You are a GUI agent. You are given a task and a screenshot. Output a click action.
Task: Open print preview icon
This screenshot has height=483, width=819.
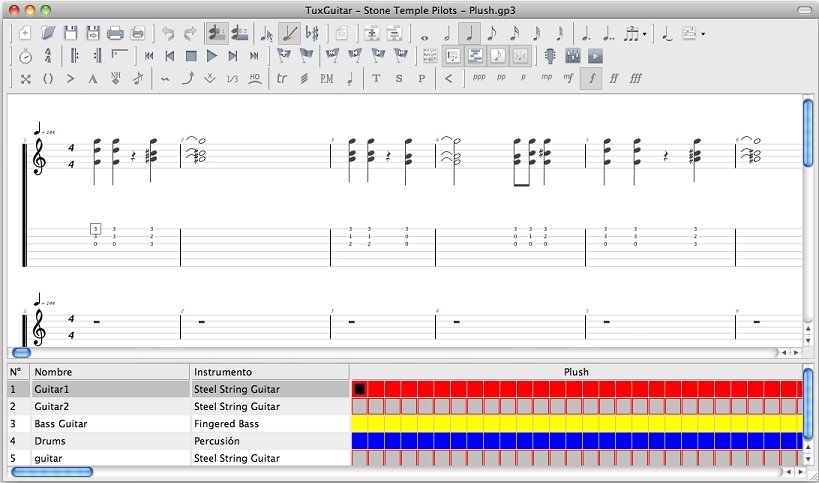click(137, 33)
